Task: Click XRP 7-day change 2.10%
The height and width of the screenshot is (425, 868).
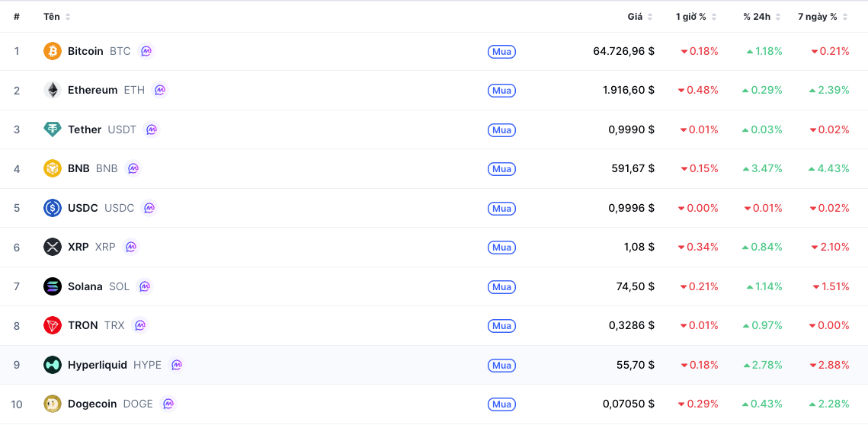Action: (x=831, y=247)
